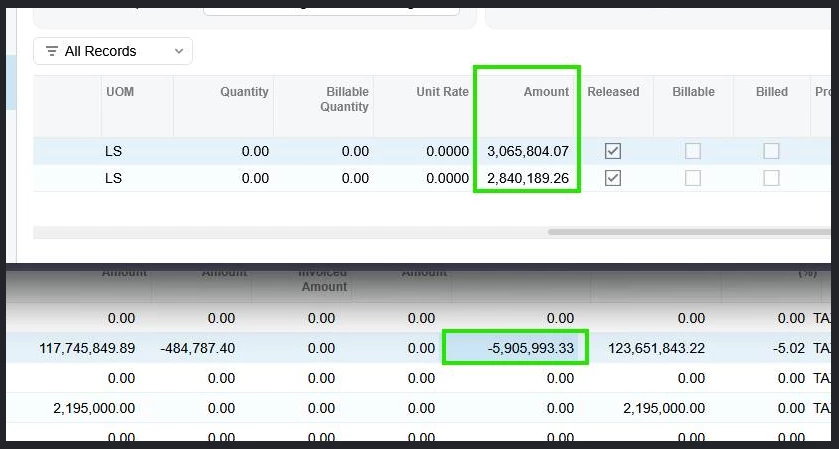Click LS in the 2,840,189.26 row
The image size is (839, 449).
[113, 178]
